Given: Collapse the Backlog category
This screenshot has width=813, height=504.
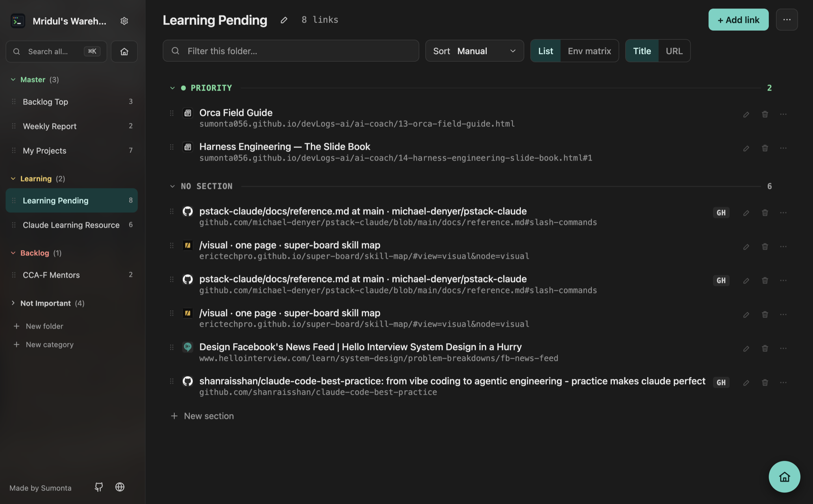Looking at the screenshot, I should pyautogui.click(x=13, y=253).
